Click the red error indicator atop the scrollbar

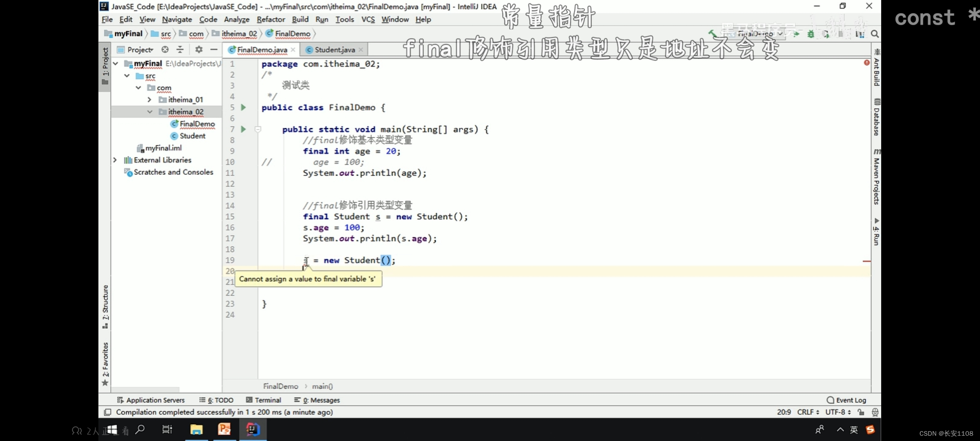(x=866, y=62)
